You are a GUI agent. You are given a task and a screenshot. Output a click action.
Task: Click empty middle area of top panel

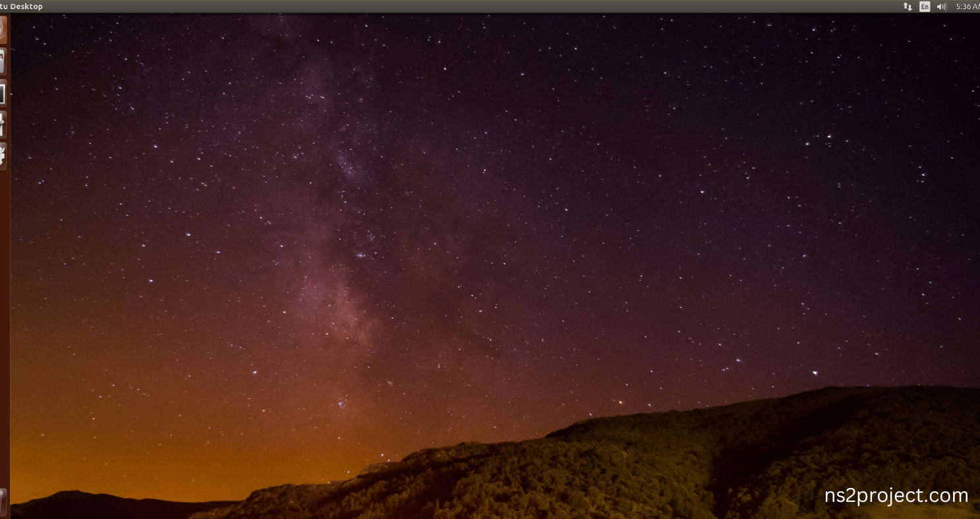[x=461, y=7]
